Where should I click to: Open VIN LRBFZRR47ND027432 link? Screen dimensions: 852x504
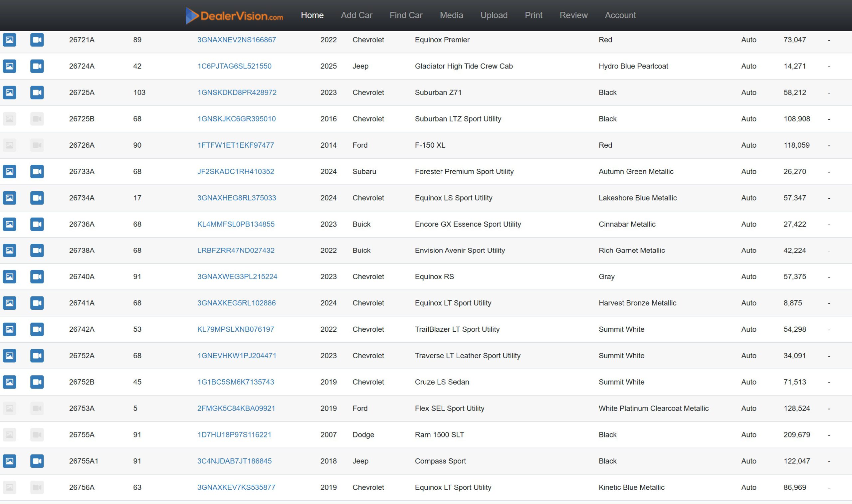(236, 250)
